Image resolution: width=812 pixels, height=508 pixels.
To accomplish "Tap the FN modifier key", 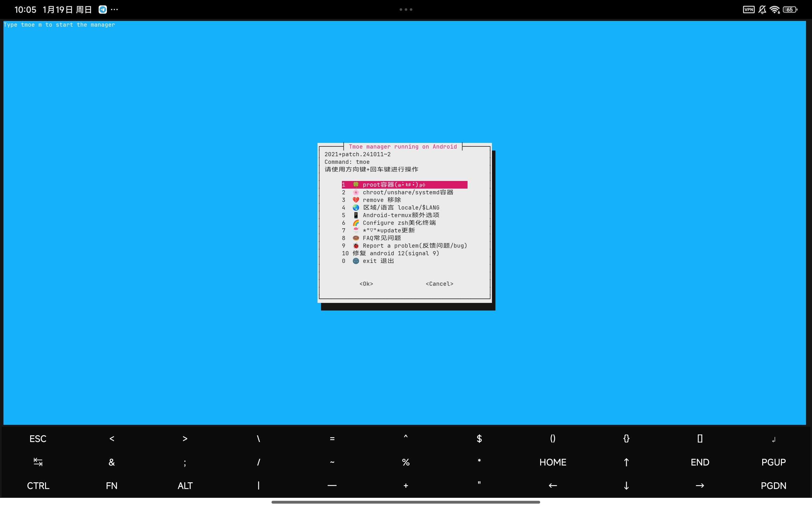I will [112, 486].
